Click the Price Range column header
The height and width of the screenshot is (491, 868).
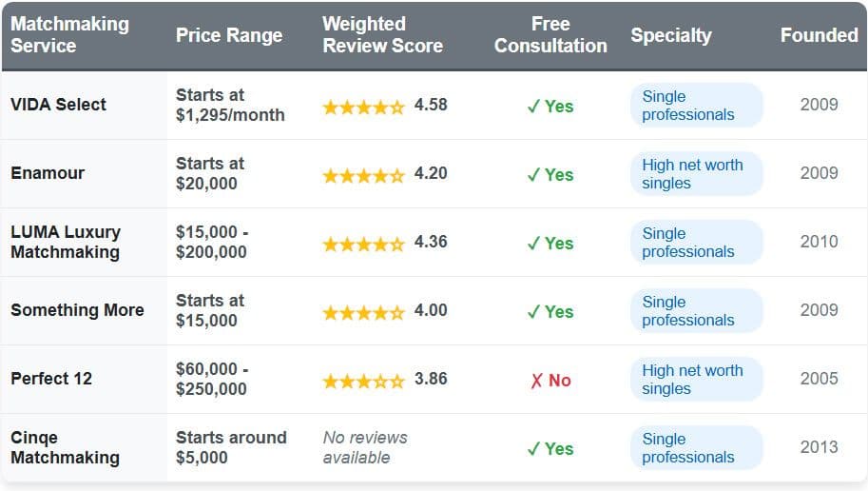click(x=229, y=35)
